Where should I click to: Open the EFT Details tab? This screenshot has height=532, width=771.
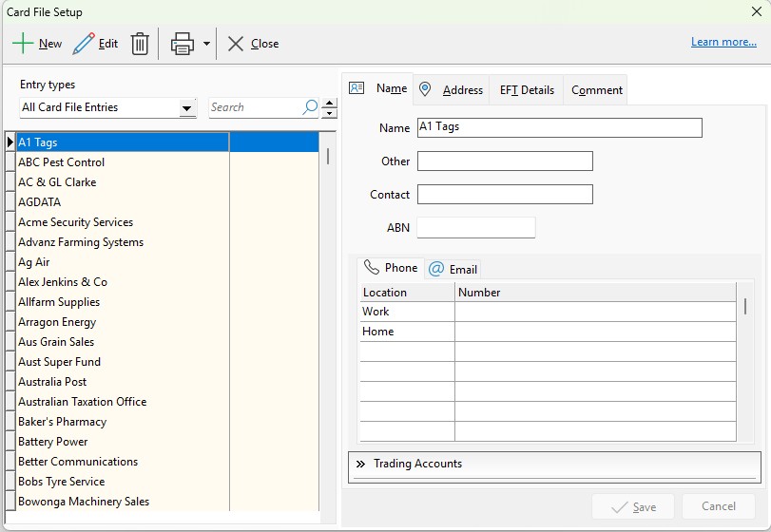point(527,90)
